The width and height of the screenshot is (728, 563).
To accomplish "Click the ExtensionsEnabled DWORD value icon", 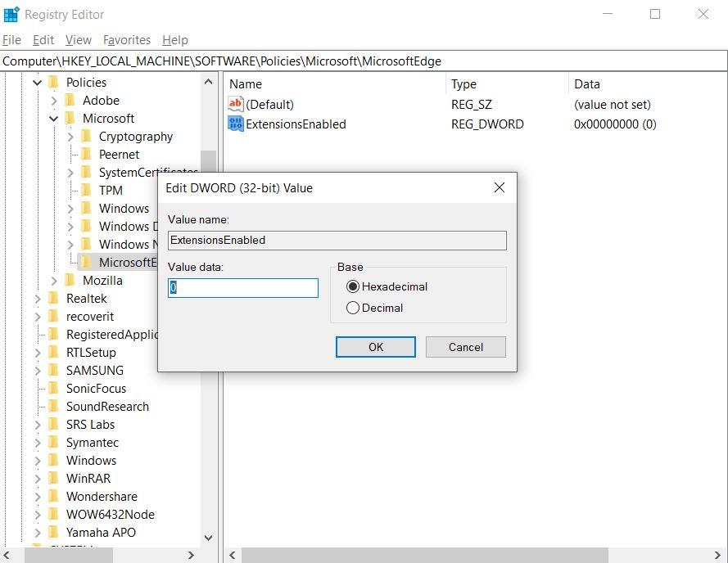I will [x=236, y=124].
